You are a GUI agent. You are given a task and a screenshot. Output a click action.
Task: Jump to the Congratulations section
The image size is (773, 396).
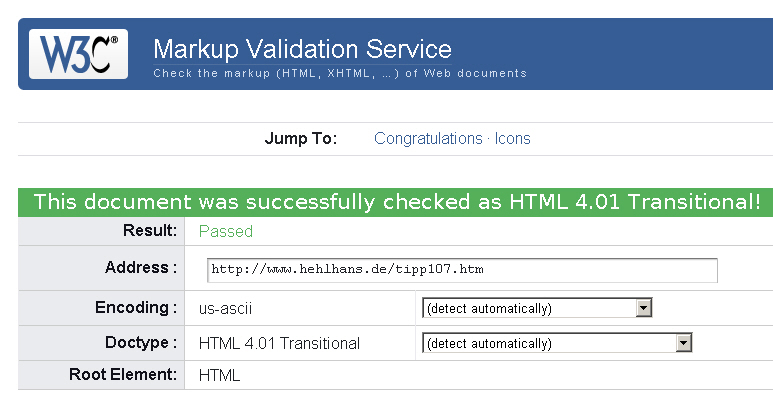pos(428,139)
